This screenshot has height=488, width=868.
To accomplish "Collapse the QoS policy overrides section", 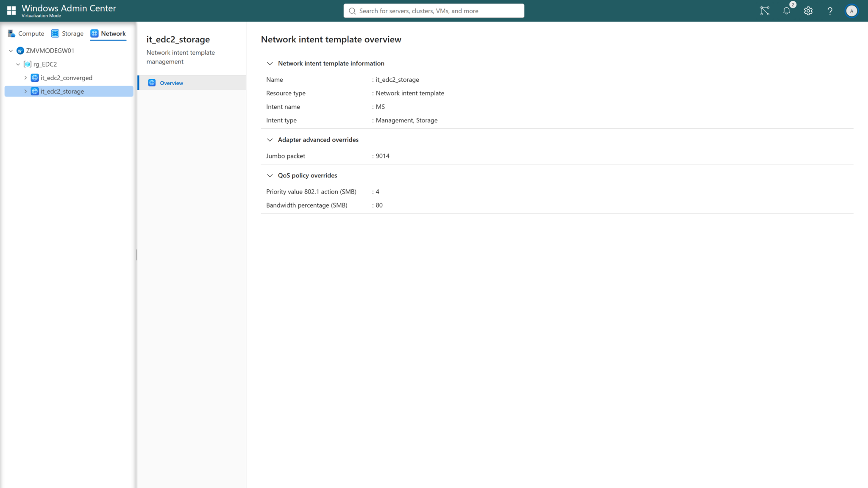I will pos(270,175).
